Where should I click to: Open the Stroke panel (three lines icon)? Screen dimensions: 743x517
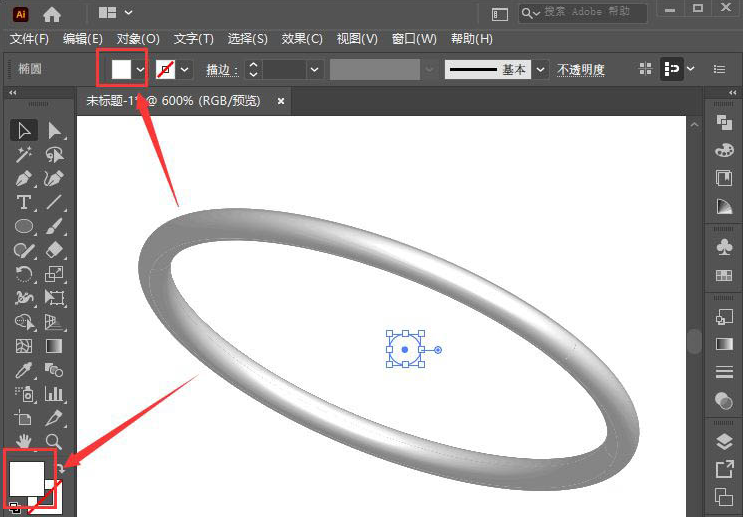tap(724, 372)
